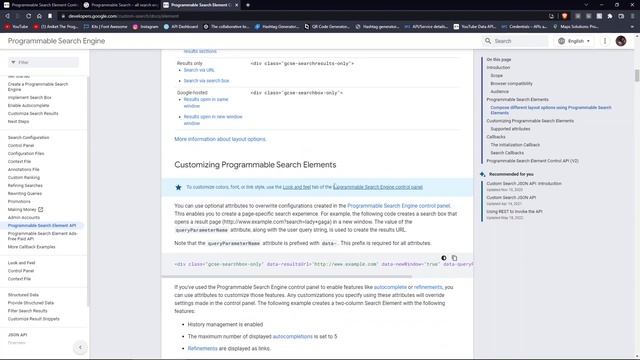Jump to Supported attributes section
The height and width of the screenshot is (360, 640).
510,129
